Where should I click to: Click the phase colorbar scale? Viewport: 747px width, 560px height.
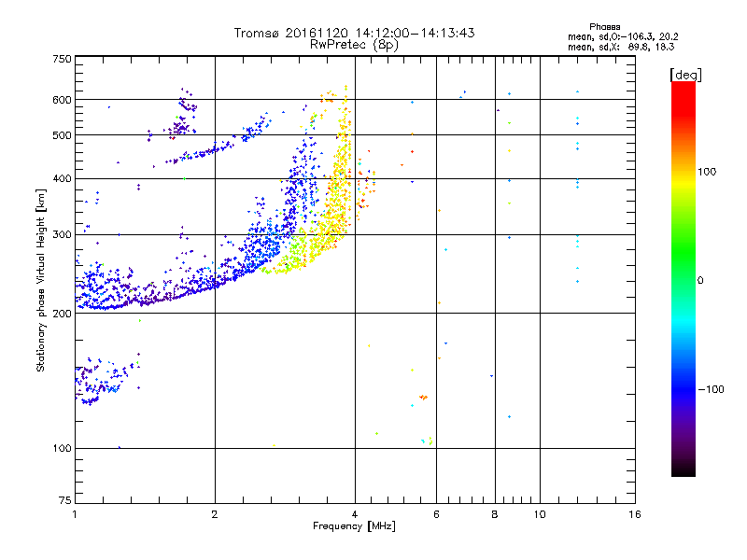tap(684, 278)
